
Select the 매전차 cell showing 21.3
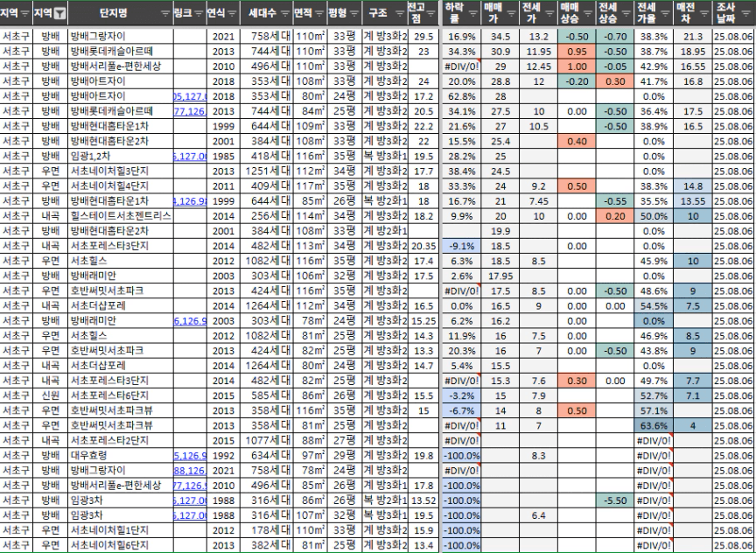click(x=693, y=37)
